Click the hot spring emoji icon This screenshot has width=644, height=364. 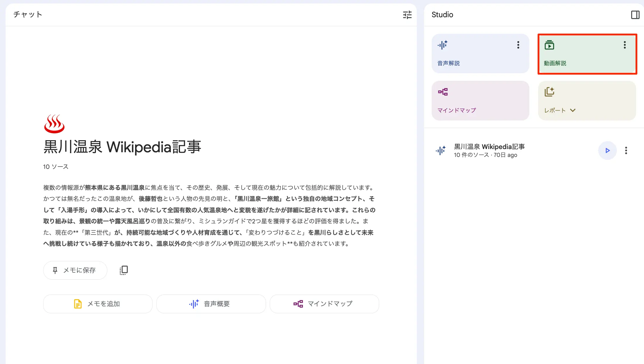(x=54, y=124)
